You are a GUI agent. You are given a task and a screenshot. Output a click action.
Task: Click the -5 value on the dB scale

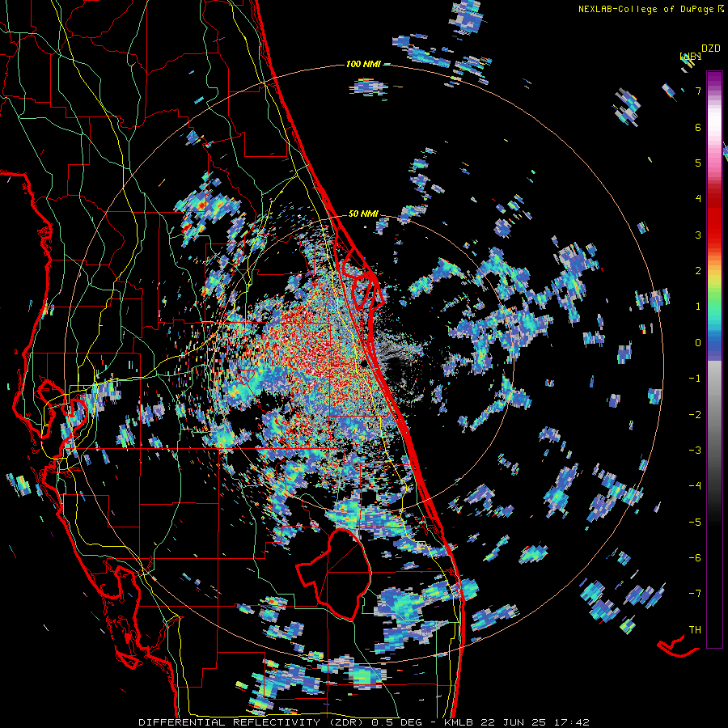[x=695, y=523]
